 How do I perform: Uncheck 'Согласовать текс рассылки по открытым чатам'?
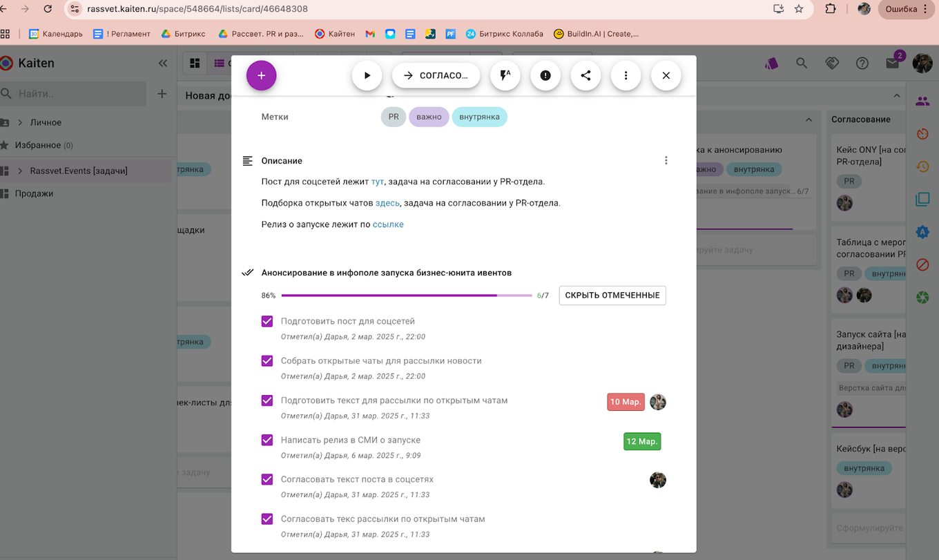tap(267, 519)
